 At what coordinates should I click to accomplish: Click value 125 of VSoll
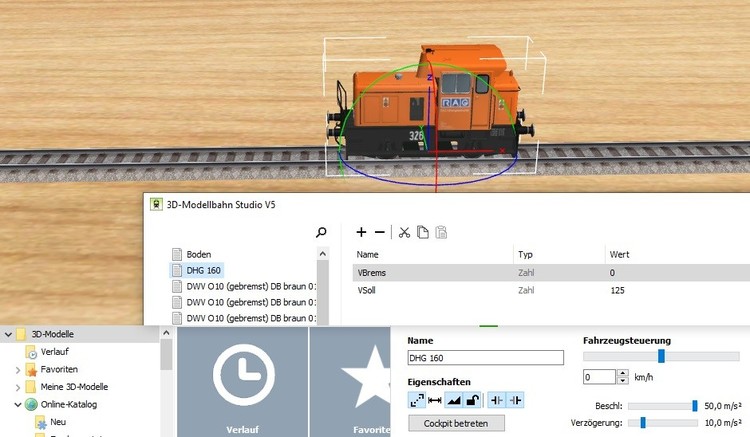[618, 290]
